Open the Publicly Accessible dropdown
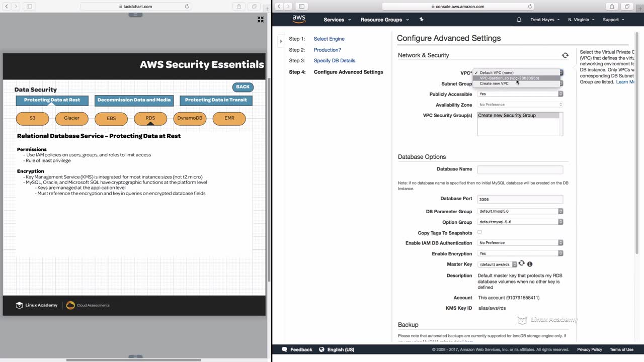Screen dimensions: 644x362 point(520,94)
